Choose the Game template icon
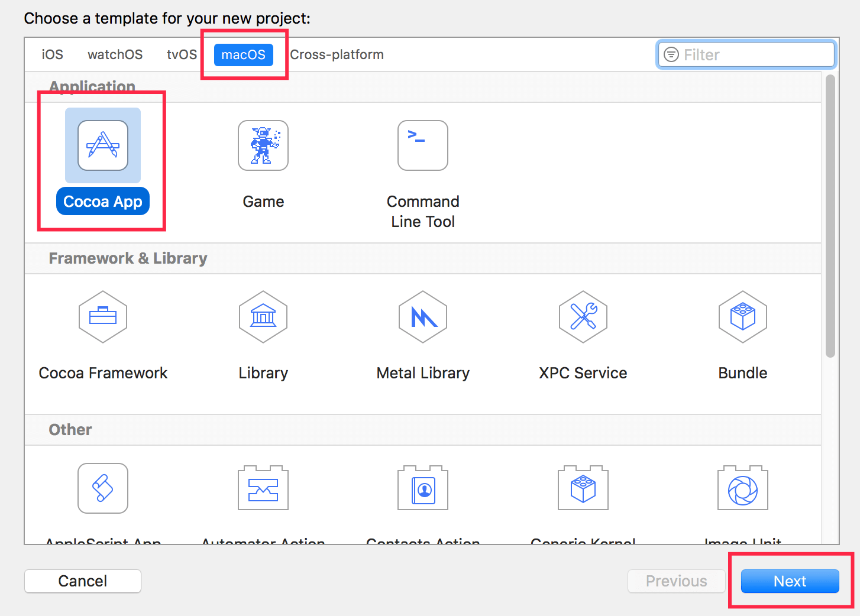860x616 pixels. pyautogui.click(x=263, y=145)
